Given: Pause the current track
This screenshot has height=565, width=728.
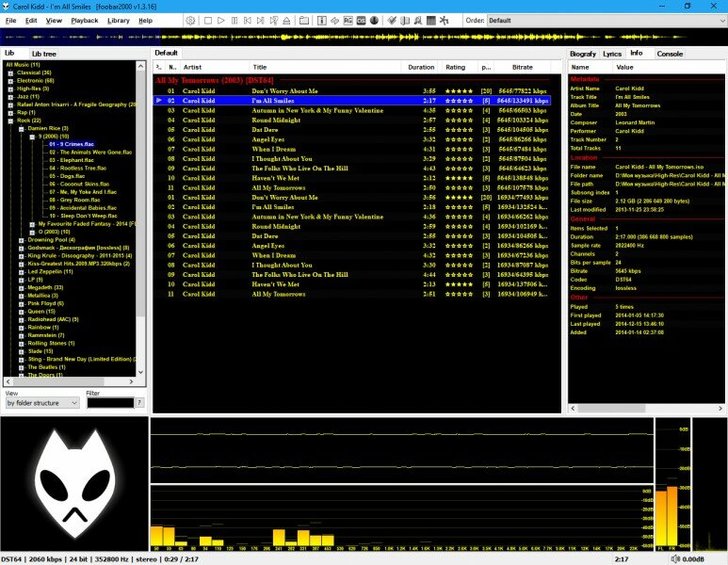Looking at the screenshot, I should point(235,20).
